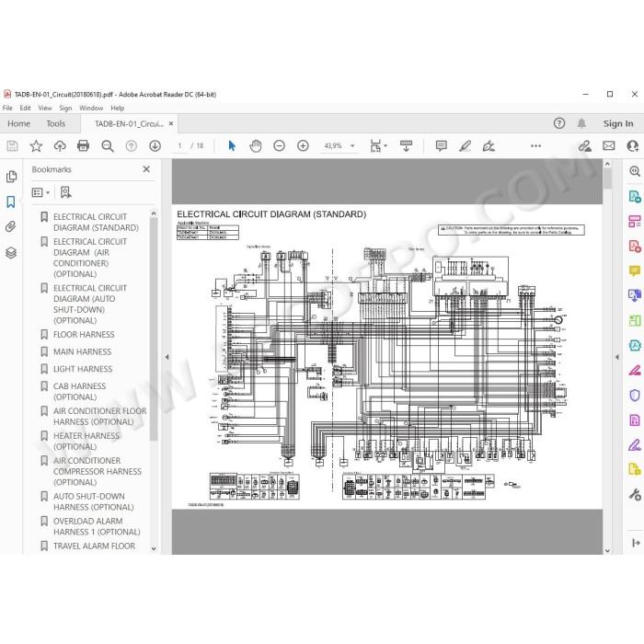Click the document vertical scrollbar thumb
The width and height of the screenshot is (644, 644).
point(607,179)
